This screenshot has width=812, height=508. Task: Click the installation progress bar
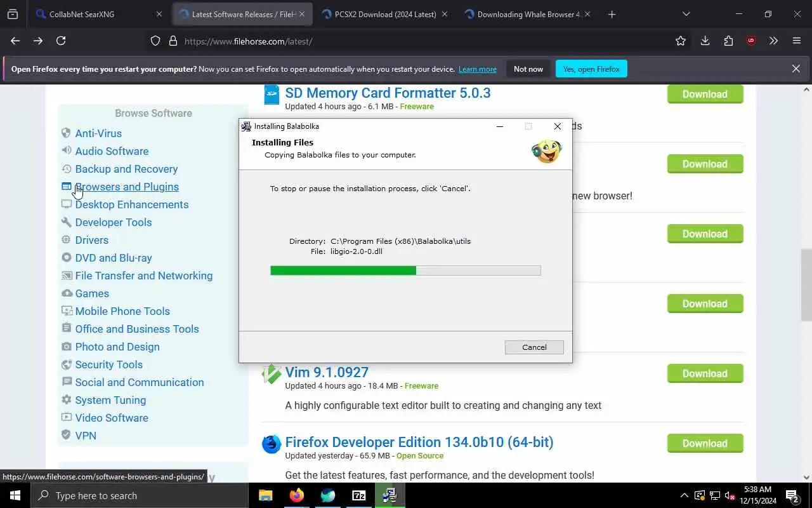pyautogui.click(x=405, y=271)
